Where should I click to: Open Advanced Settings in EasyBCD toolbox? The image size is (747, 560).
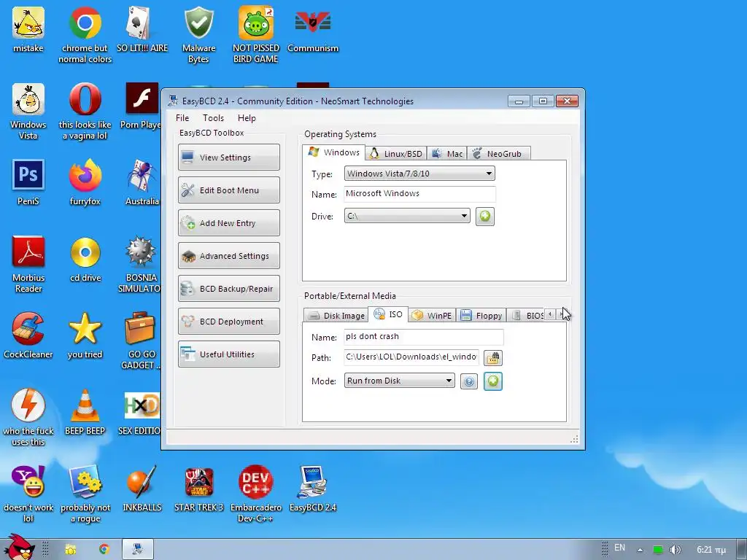(x=228, y=256)
